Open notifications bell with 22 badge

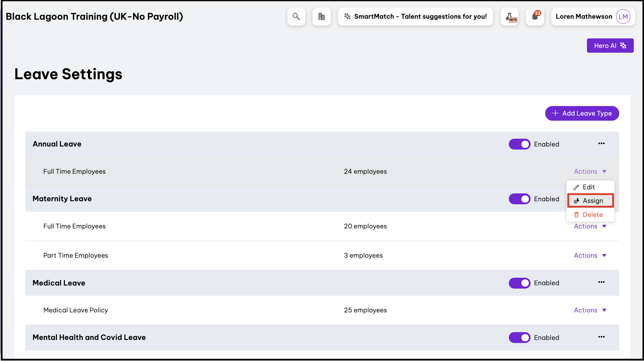535,16
